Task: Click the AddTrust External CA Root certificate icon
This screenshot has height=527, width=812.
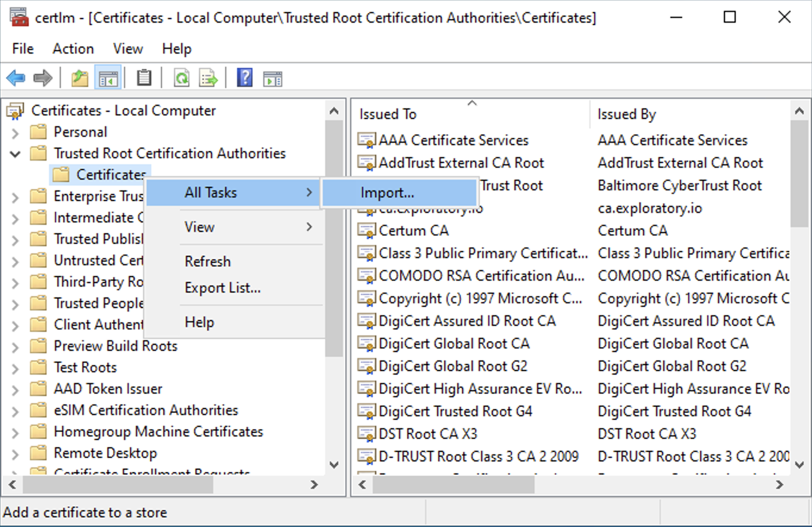Action: click(x=367, y=163)
